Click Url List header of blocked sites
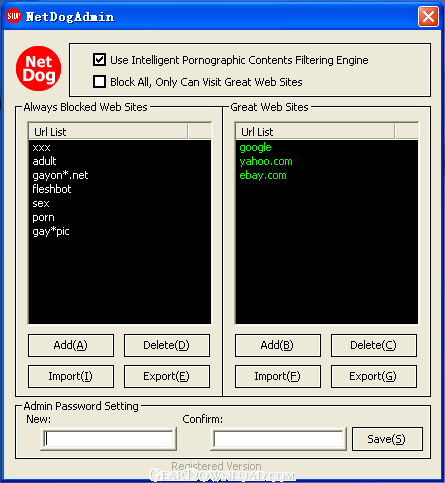This screenshot has width=445, height=483. (108, 132)
